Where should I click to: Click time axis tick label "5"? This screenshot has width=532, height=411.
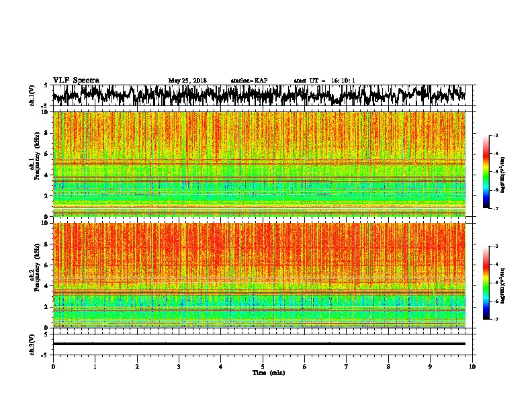(x=263, y=367)
